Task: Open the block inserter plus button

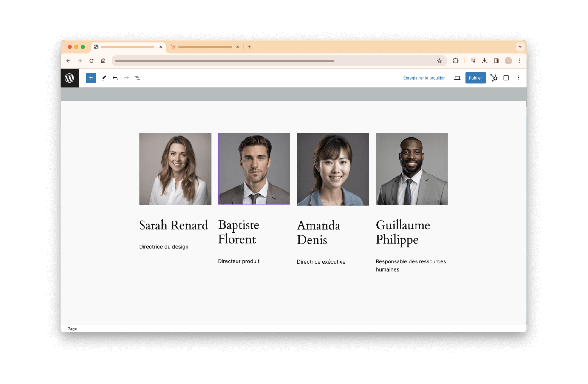Action: pos(91,78)
